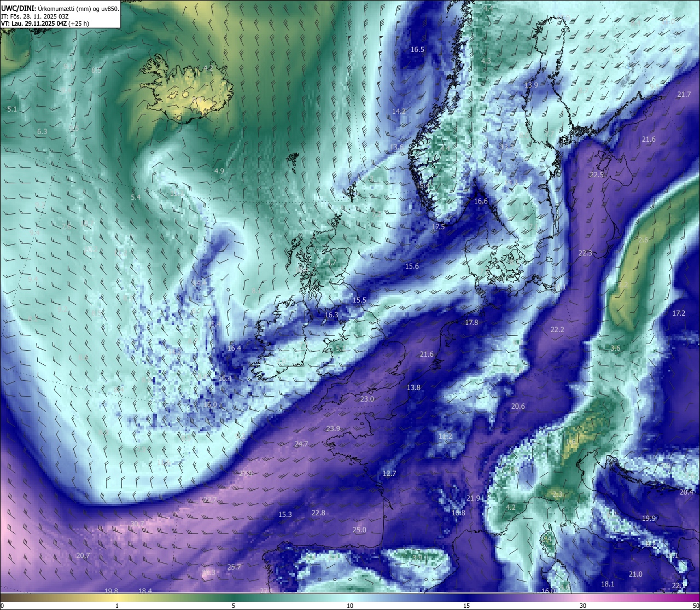Click the 13.9 value over Sweden

click(531, 85)
